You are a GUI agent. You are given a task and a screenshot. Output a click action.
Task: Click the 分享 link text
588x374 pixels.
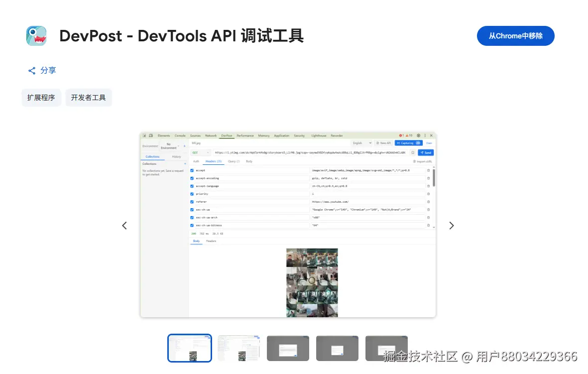(48, 71)
